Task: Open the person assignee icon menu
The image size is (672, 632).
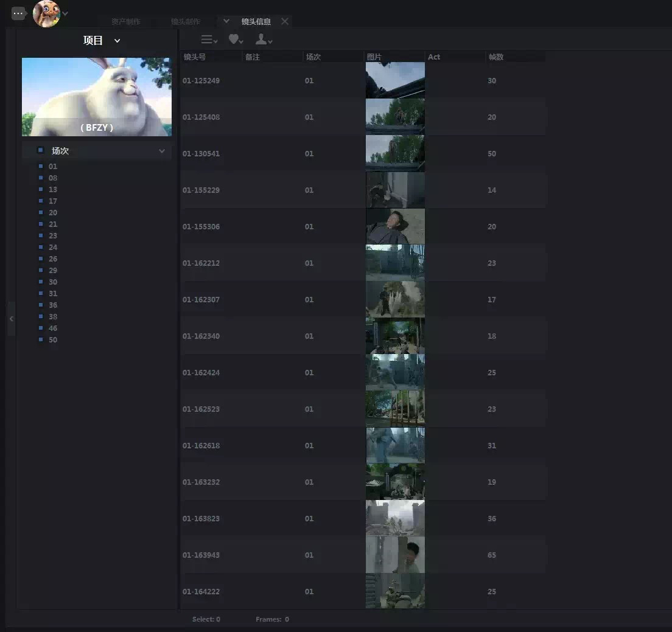Action: 263,40
